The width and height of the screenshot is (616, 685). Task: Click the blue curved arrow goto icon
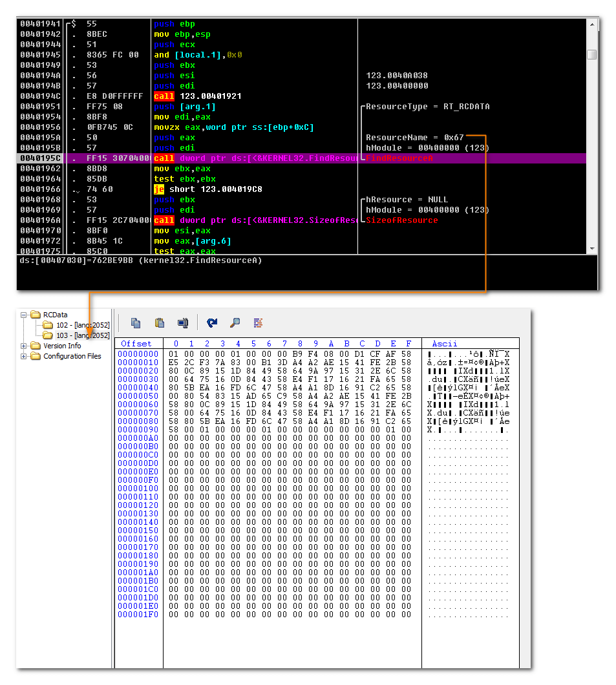tap(212, 323)
